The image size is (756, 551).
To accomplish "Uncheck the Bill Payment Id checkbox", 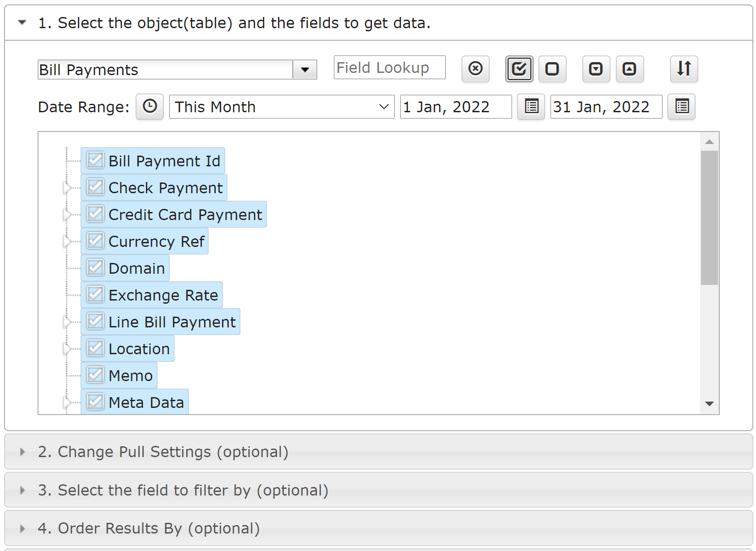I will (x=95, y=161).
